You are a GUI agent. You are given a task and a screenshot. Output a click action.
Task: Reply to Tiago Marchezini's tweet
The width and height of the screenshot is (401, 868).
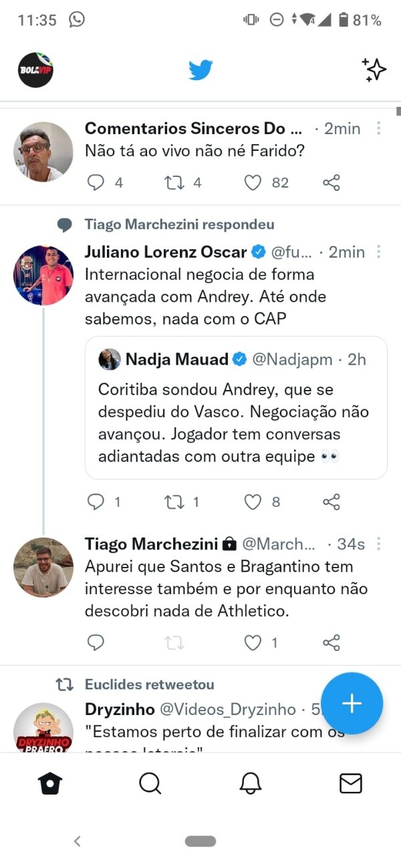[96, 642]
